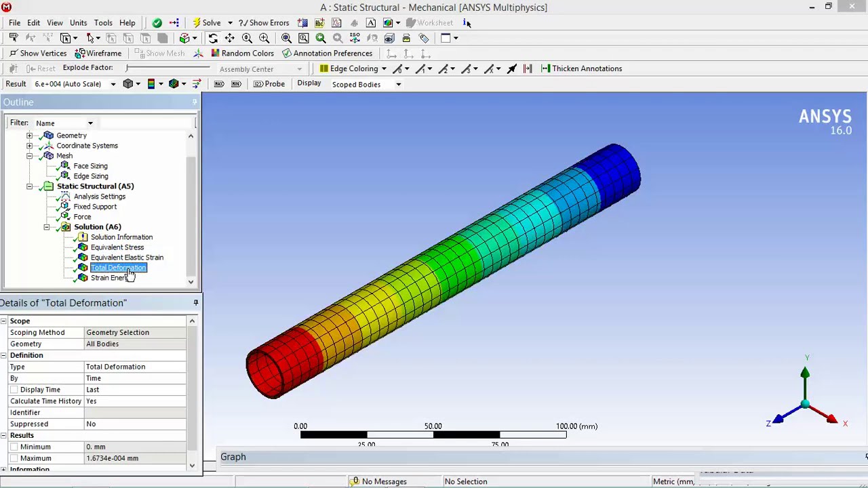
Task: Adjust the Explode Factor slider
Action: click(x=168, y=68)
